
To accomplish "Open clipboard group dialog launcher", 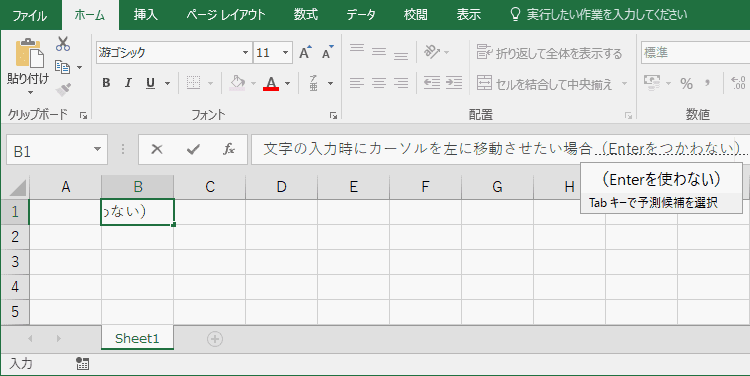I will 84,115.
